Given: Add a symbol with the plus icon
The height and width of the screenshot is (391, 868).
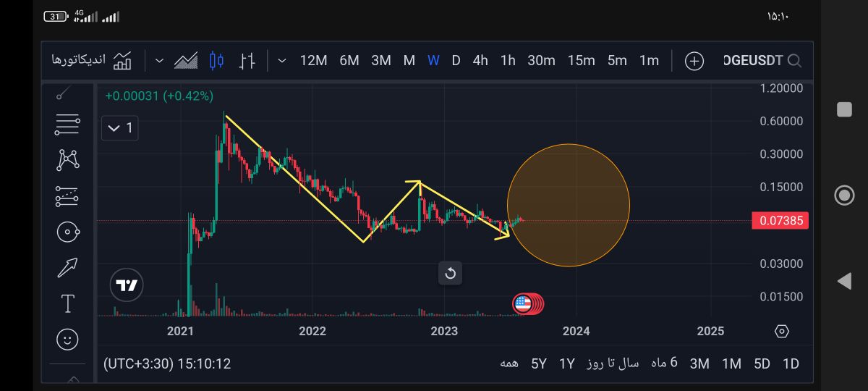Looking at the screenshot, I should point(694,62).
